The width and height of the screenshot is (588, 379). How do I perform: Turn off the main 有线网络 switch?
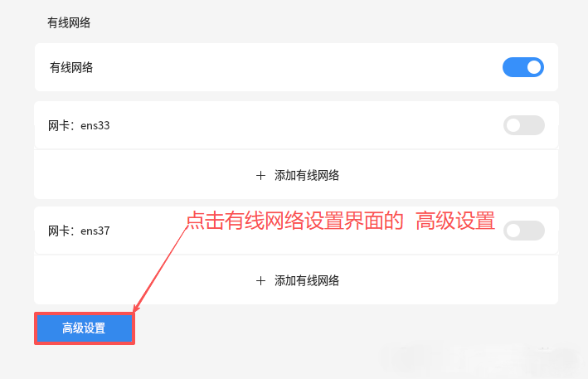click(523, 67)
